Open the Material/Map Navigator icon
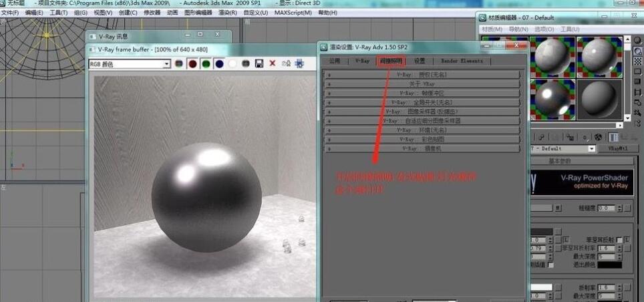Screen dimensions: 644x302 638,123
